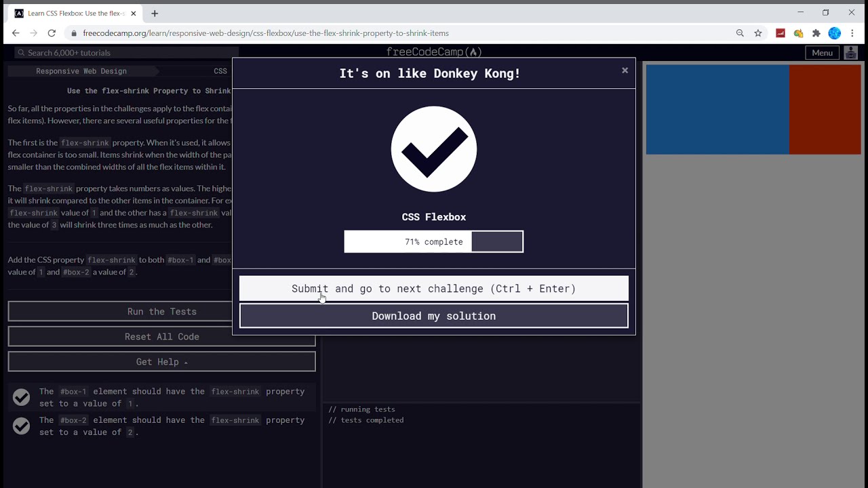This screenshot has height=488, width=868.
Task: Click the challenge title text
Action: pos(149,91)
